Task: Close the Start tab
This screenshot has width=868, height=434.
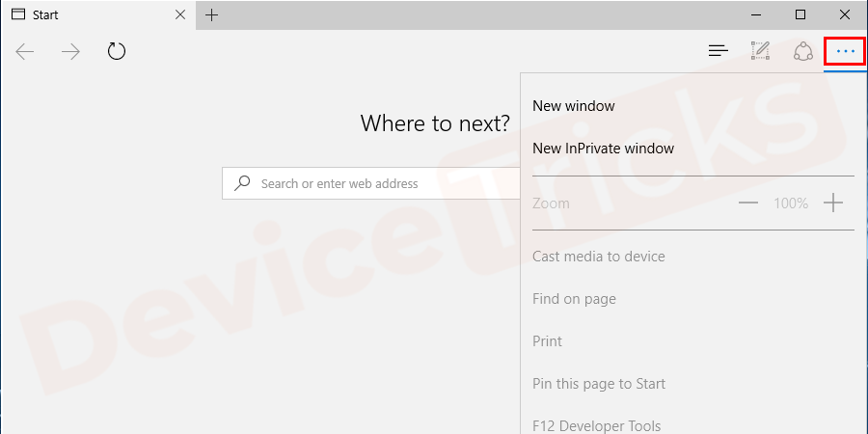Action: (180, 14)
